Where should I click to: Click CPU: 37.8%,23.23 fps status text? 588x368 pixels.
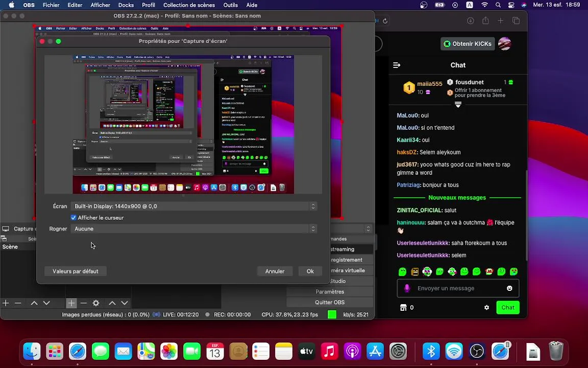[290, 315]
